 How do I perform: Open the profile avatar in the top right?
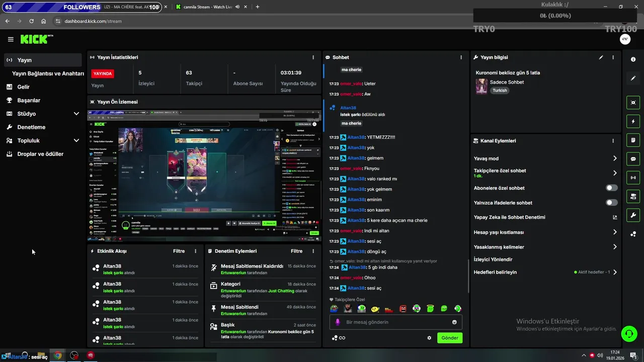click(x=625, y=39)
